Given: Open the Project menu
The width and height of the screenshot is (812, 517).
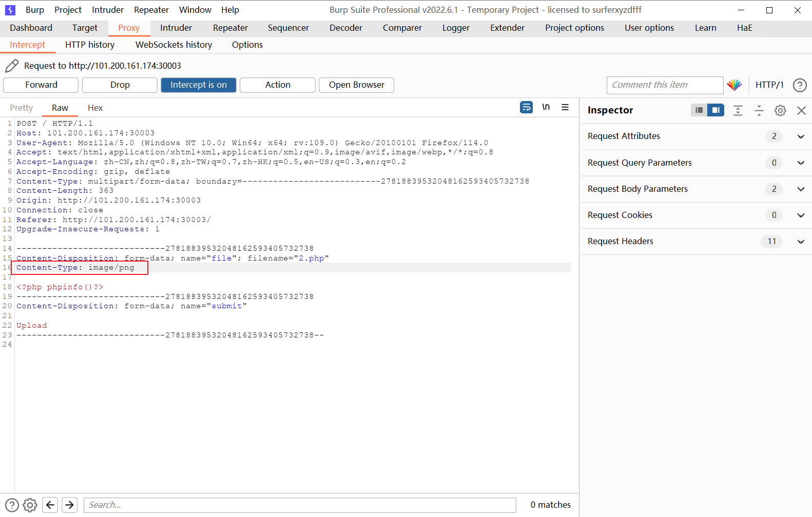Looking at the screenshot, I should click(x=68, y=10).
